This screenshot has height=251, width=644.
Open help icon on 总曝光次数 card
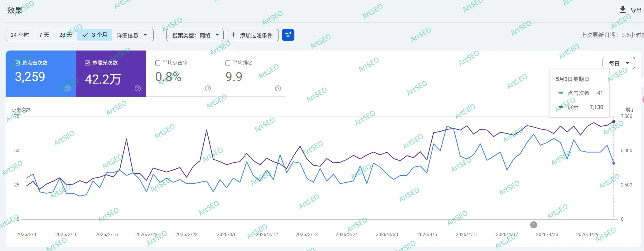[x=138, y=89]
